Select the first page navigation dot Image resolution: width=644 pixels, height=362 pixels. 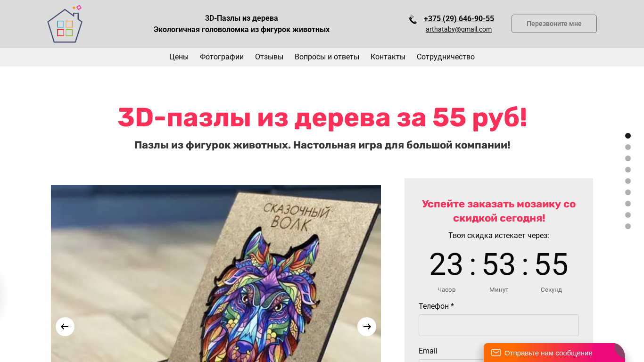click(x=628, y=136)
